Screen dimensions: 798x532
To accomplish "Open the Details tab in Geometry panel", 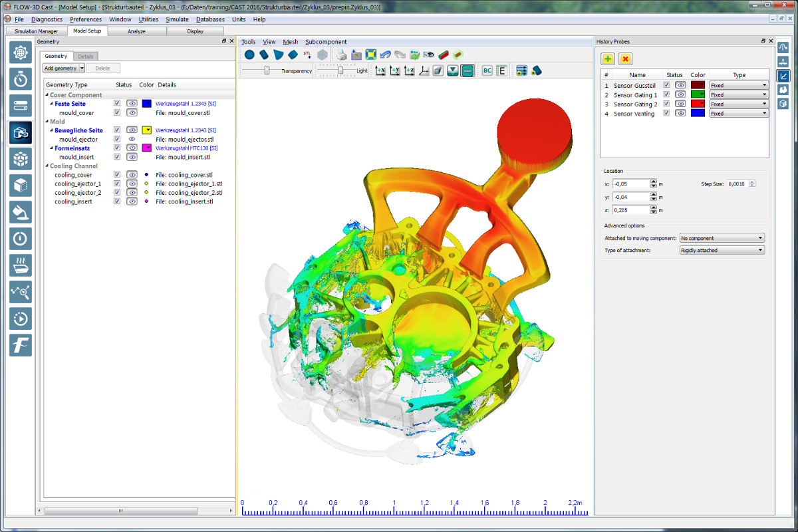I will coord(86,56).
